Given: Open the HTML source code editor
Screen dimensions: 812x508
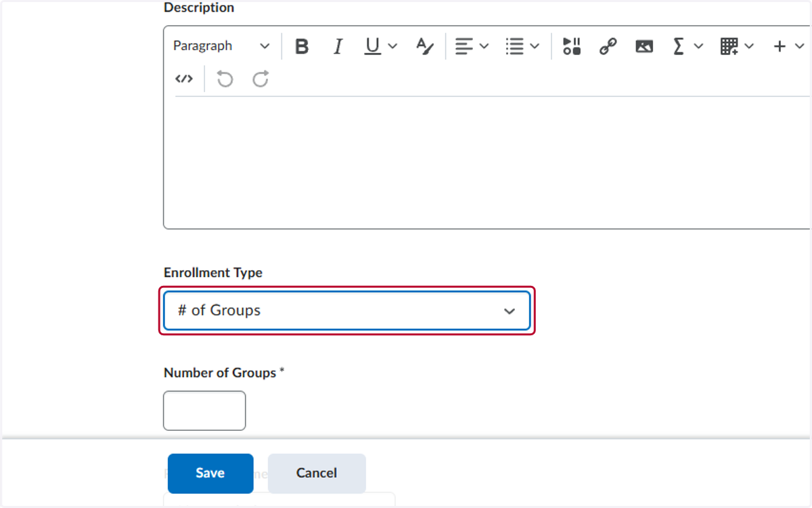Looking at the screenshot, I should (184, 79).
